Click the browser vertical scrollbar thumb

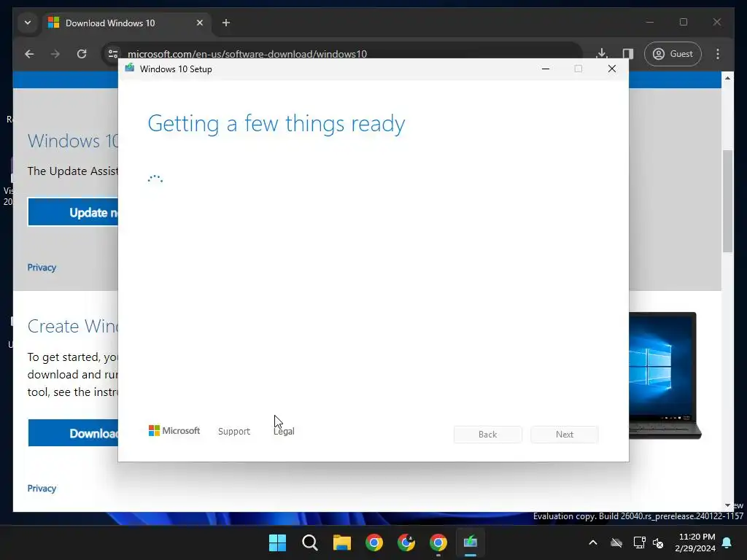[727, 201]
